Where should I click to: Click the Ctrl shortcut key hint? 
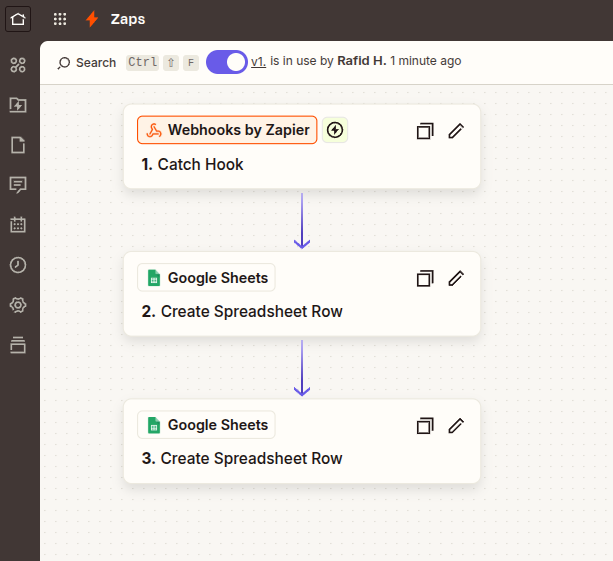click(x=142, y=62)
